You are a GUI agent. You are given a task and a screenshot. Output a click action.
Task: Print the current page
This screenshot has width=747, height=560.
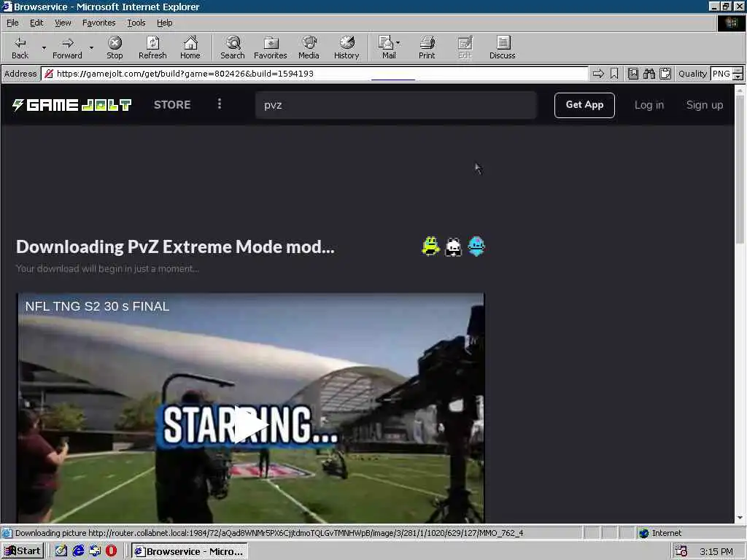(x=427, y=47)
